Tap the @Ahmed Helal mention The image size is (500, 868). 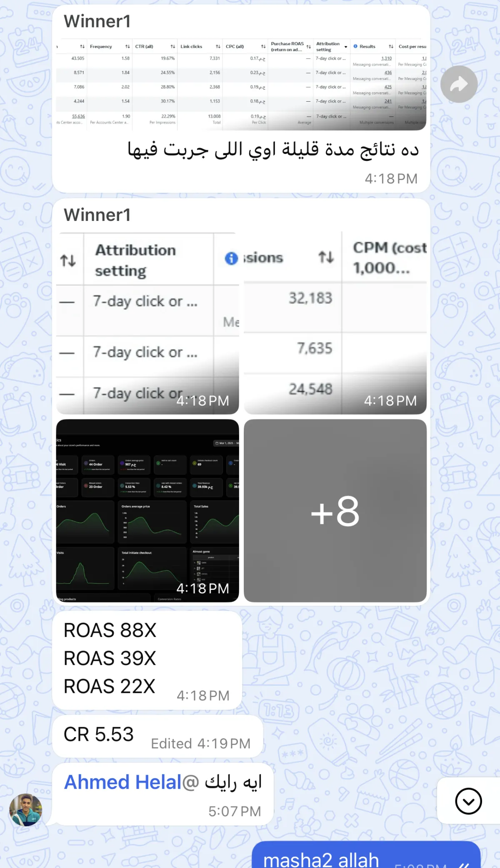pyautogui.click(x=132, y=782)
